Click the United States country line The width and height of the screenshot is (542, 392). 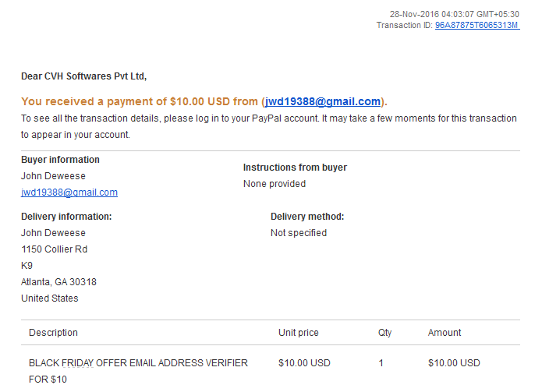click(50, 298)
